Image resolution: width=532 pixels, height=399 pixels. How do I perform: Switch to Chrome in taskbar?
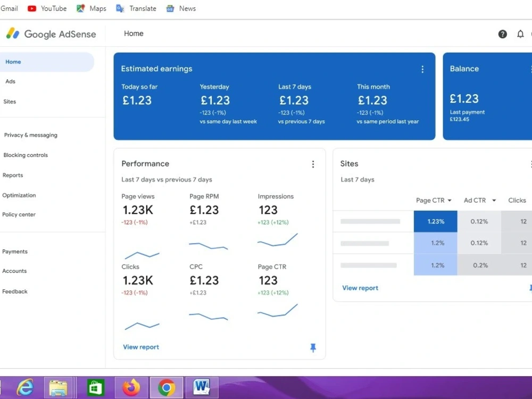[167, 387]
